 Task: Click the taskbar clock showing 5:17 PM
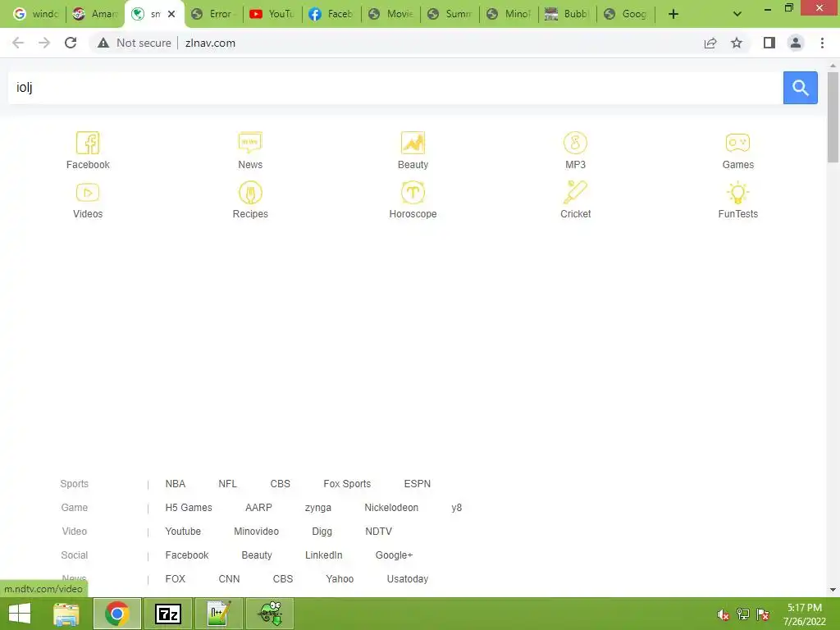pos(804,614)
